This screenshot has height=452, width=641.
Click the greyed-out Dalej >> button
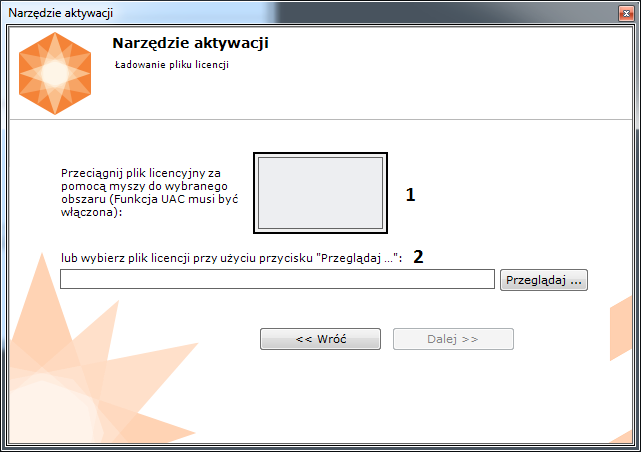[x=453, y=339]
